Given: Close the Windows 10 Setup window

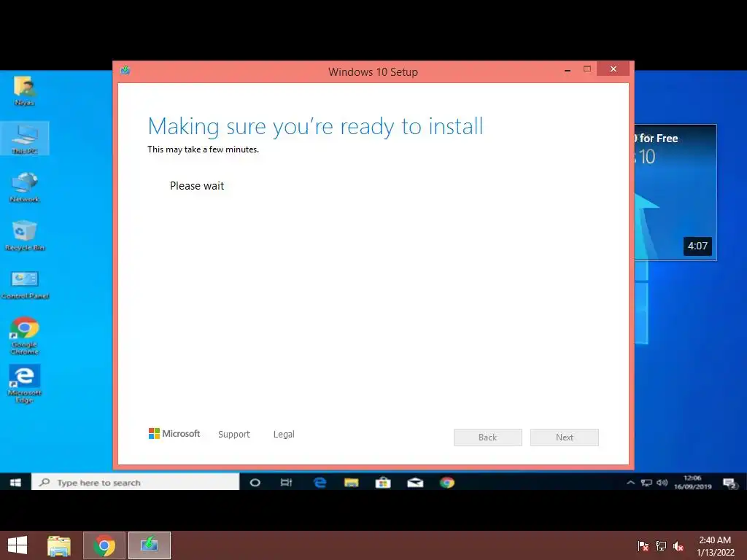Looking at the screenshot, I should 613,69.
